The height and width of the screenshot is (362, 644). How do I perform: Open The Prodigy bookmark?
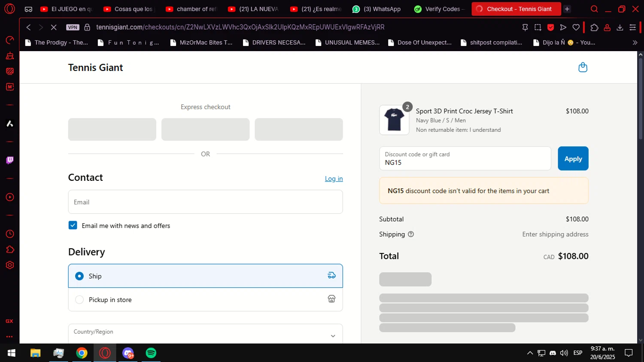coord(57,43)
